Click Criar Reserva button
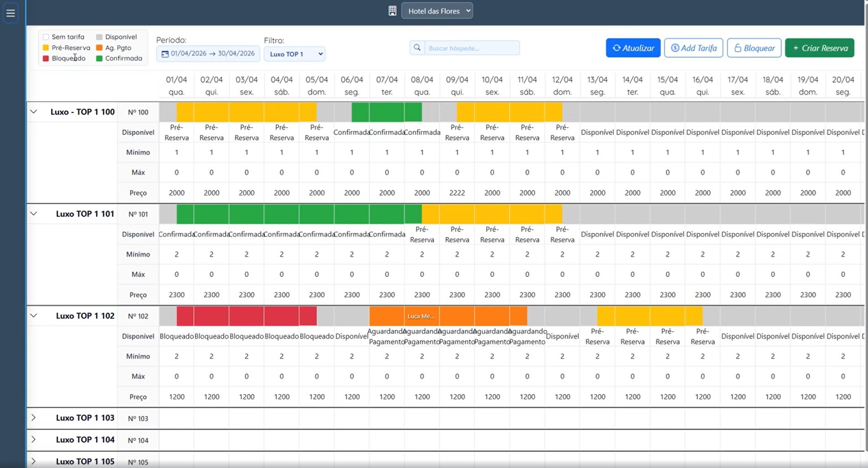 [819, 48]
